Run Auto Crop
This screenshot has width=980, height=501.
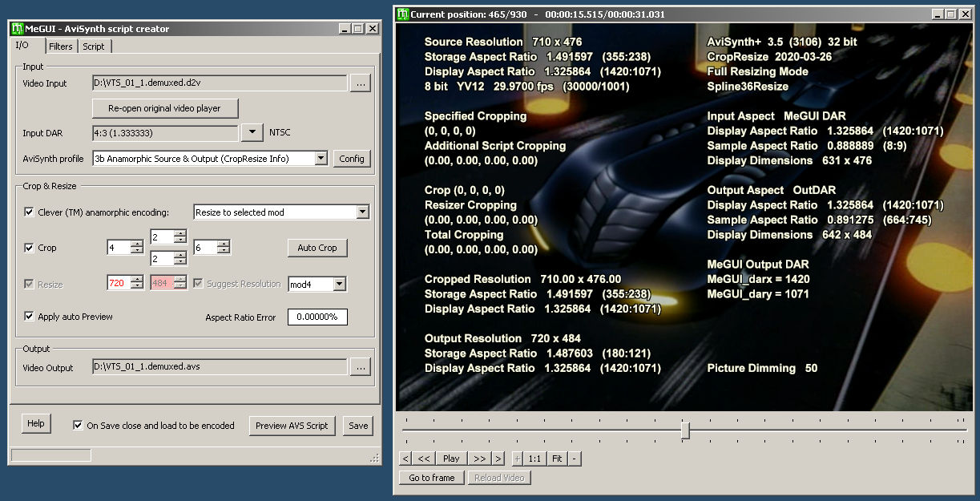(x=317, y=248)
